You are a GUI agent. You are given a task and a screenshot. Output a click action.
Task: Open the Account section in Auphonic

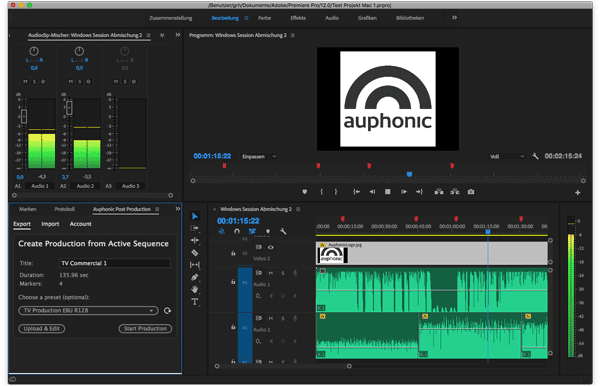pyautogui.click(x=80, y=224)
